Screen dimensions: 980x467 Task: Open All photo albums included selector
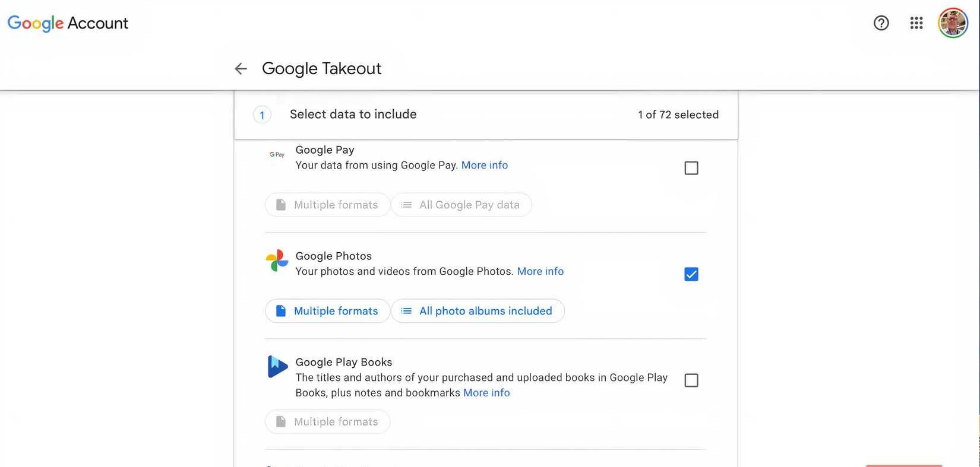pyautogui.click(x=478, y=310)
